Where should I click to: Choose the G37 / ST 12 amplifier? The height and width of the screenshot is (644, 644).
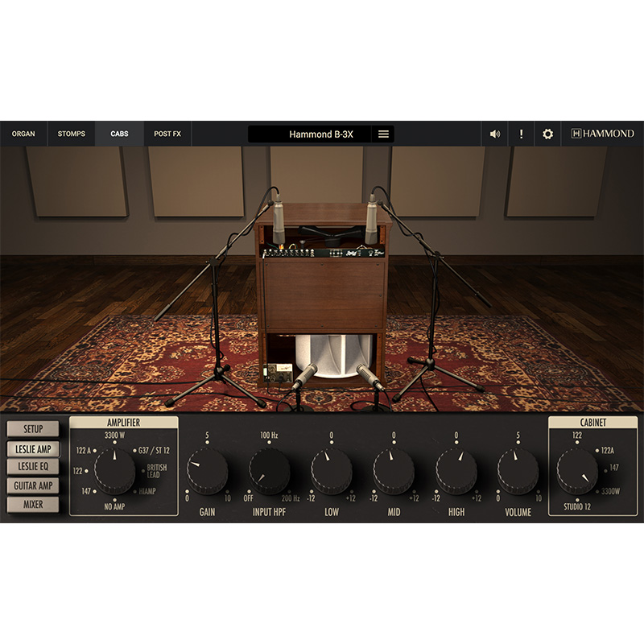[154, 451]
